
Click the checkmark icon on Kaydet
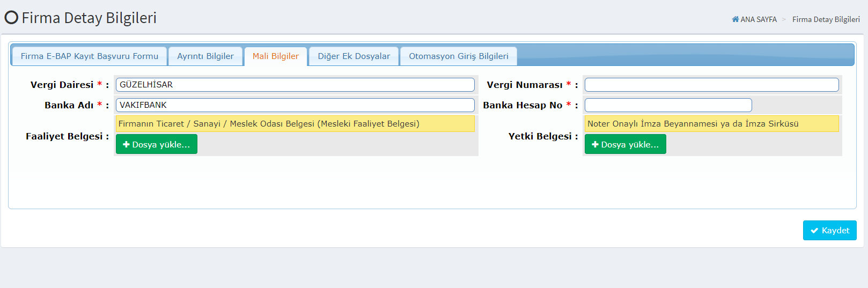[814, 231]
